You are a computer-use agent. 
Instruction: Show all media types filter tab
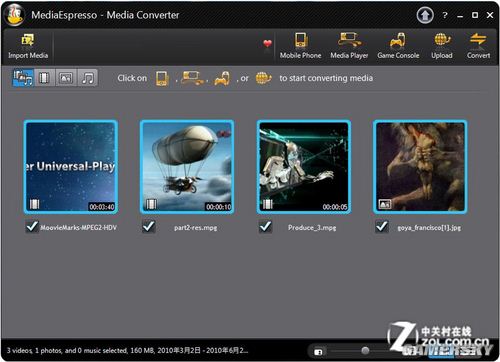[23, 78]
